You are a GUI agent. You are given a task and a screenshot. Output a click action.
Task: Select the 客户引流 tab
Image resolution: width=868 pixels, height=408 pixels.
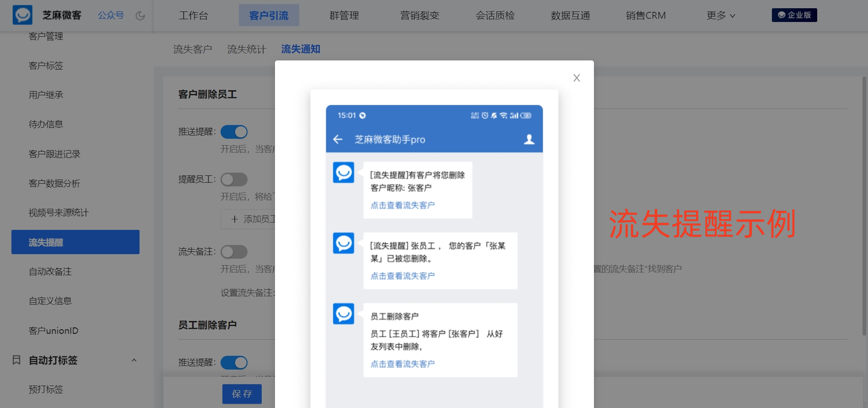(269, 16)
